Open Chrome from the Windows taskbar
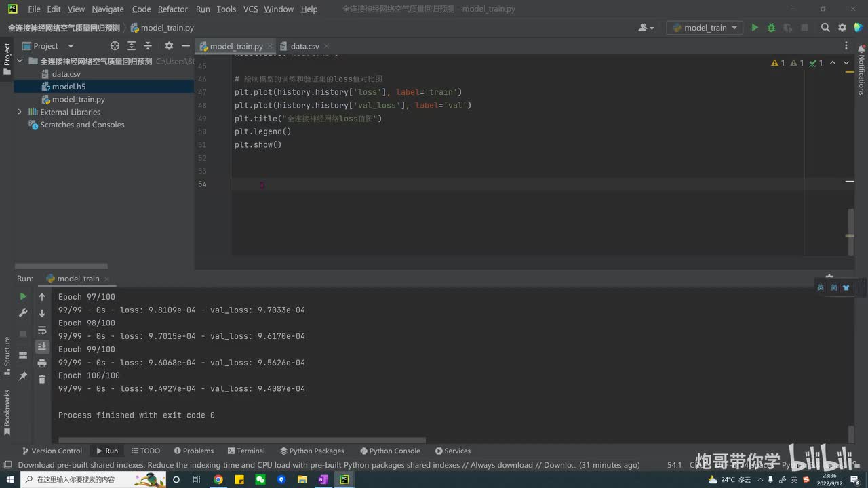868x488 pixels. click(x=218, y=479)
